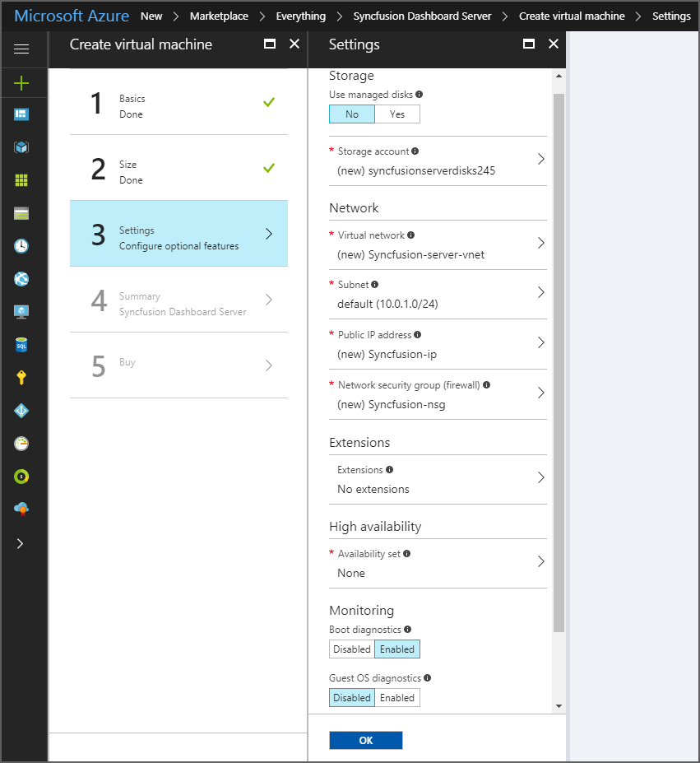Open the Subnet selector chevron
This screenshot has width=700, height=763.
(x=540, y=292)
